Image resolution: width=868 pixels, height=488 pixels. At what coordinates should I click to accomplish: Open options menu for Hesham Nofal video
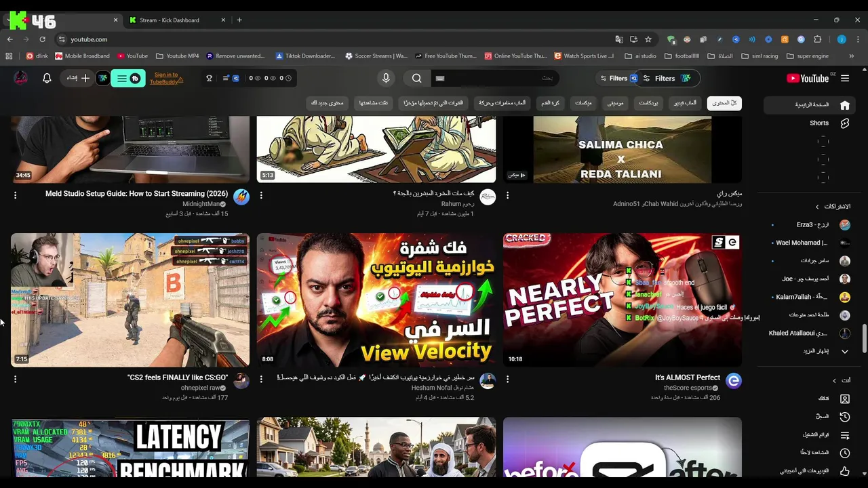click(261, 379)
